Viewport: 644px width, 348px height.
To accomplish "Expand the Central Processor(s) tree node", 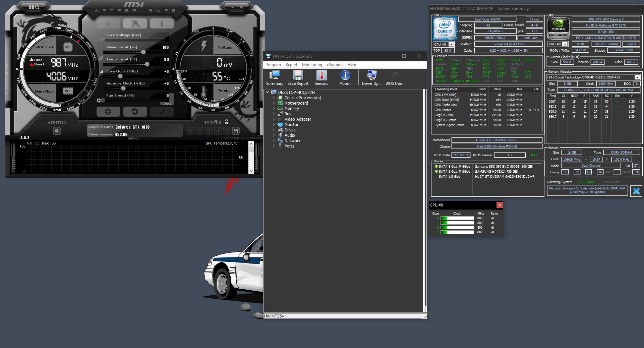I will [x=274, y=98].
